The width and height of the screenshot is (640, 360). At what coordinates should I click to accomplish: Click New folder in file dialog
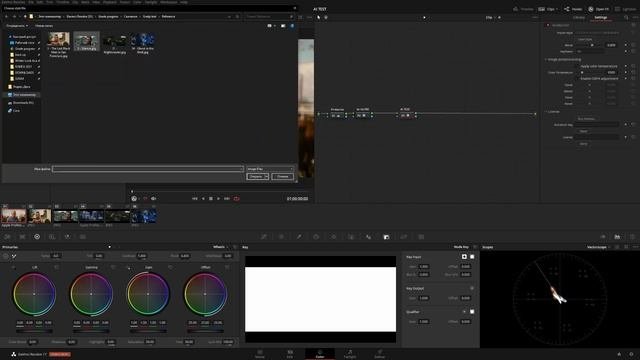[44, 26]
